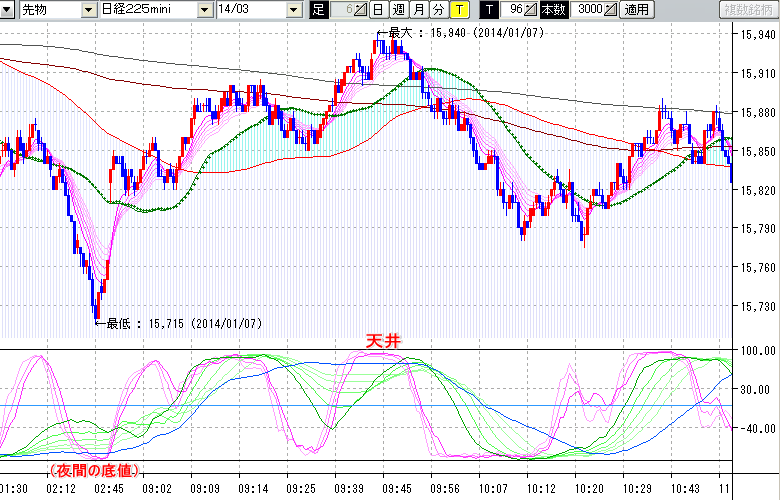This screenshot has width=780, height=500.
Task: Open the 14/03 contract month dropdown
Action: pos(293,10)
